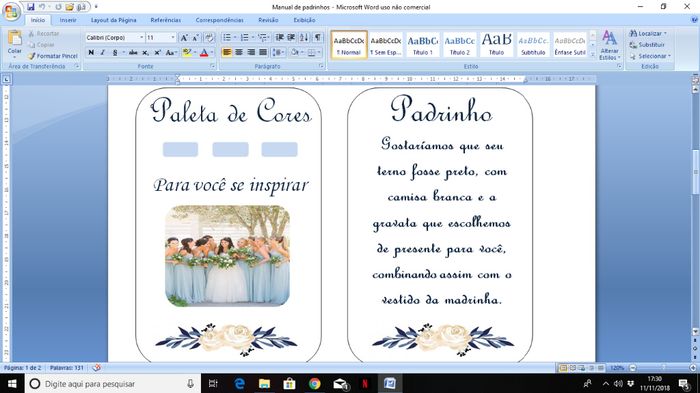Screen dimensions: 700x393
Task: Toggle bold N formatting
Action: coord(91,53)
